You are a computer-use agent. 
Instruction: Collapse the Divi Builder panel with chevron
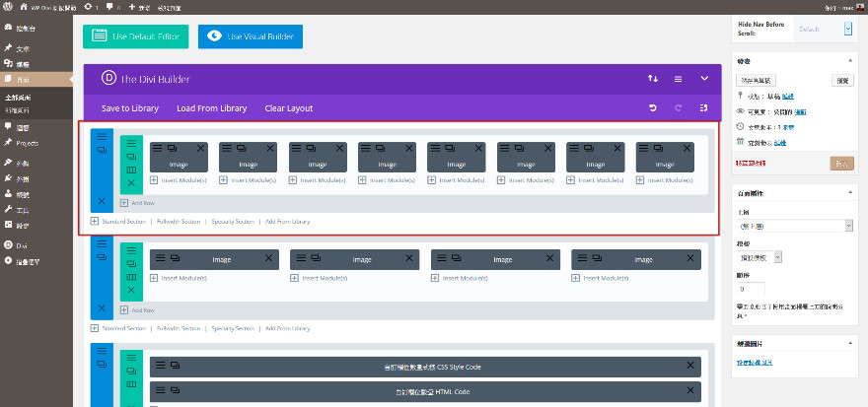(704, 79)
